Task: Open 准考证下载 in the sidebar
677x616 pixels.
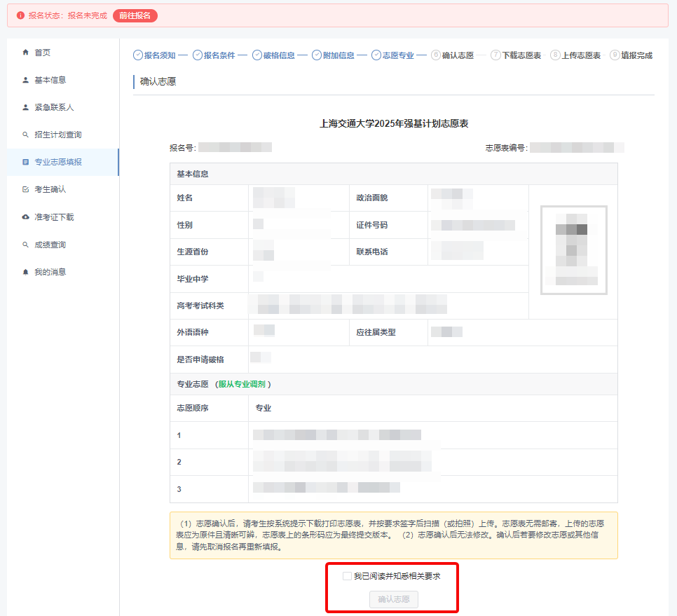Action: (62, 217)
